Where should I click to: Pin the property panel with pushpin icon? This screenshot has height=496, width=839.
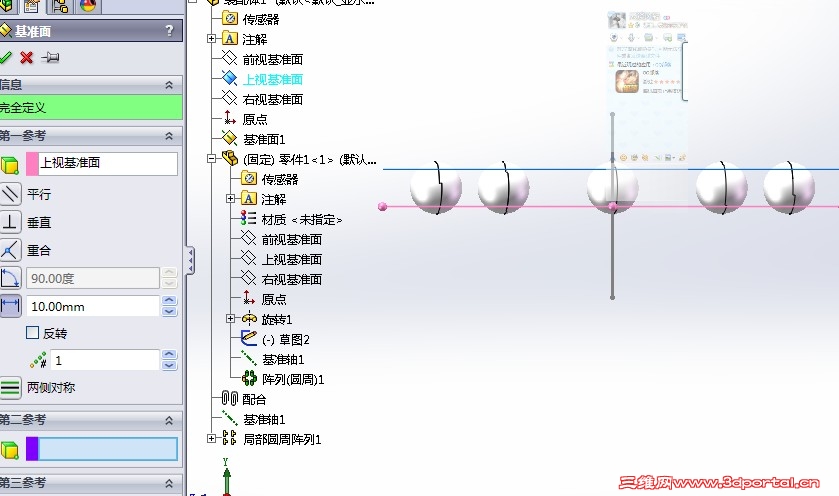tap(50, 57)
